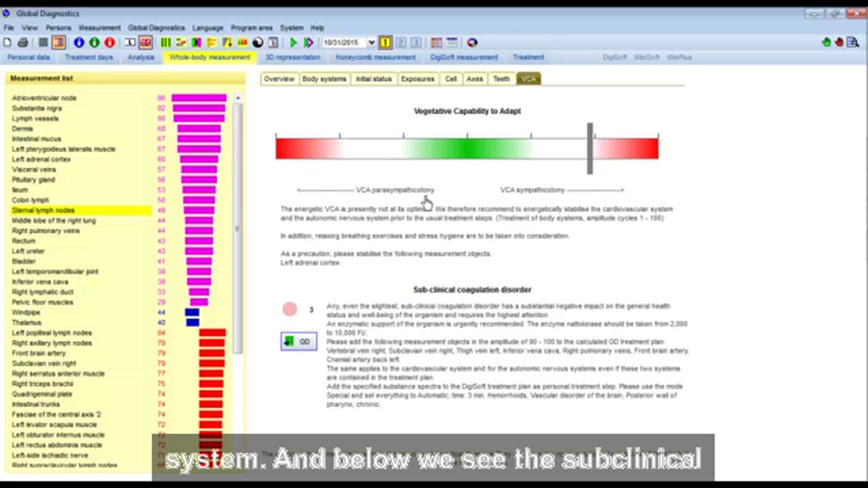Click the GD button under coagulation disorder

click(298, 342)
